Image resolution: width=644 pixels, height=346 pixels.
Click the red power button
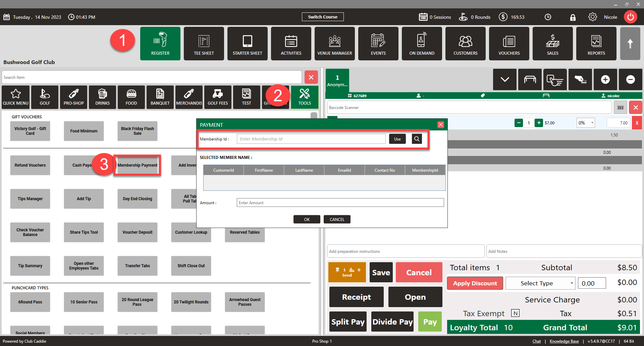[630, 17]
